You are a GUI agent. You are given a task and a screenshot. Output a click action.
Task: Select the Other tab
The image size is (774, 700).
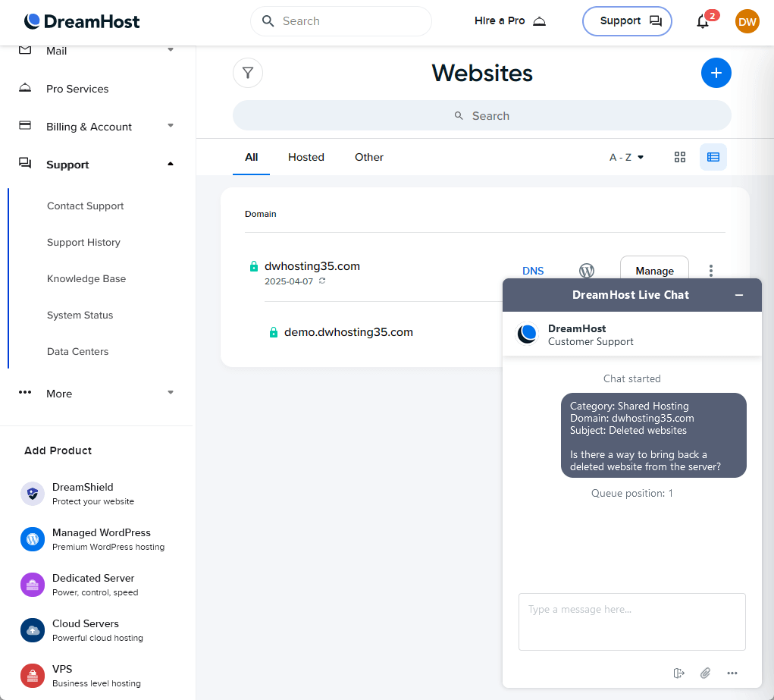point(368,157)
